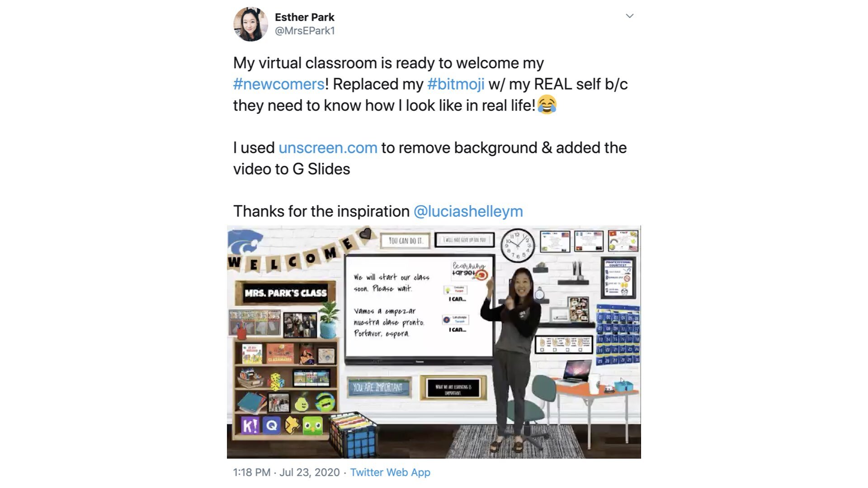Image resolution: width=868 pixels, height=488 pixels.
Task: Click the Quizlet Q icon on the shelf
Action: pyautogui.click(x=271, y=426)
